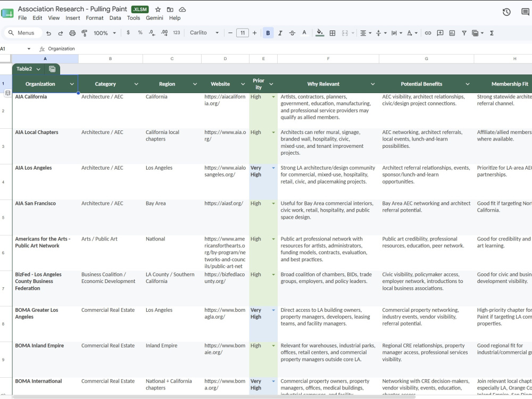Open Organization column filter dropdown
Image resolution: width=532 pixels, height=399 pixels.
(72, 84)
